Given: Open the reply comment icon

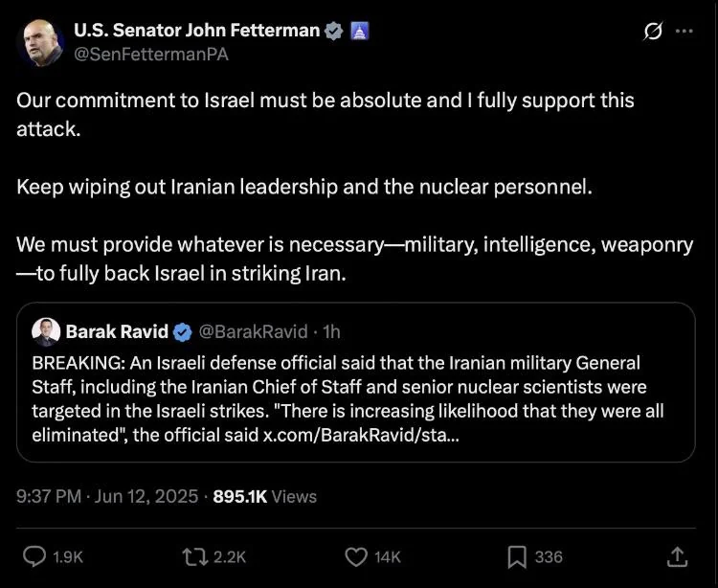Looking at the screenshot, I should pos(34,556).
